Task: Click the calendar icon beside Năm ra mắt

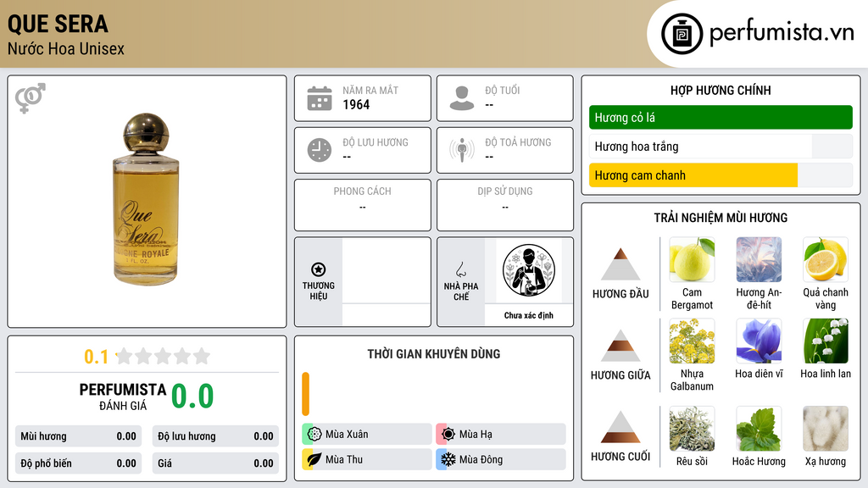Action: pos(320,98)
